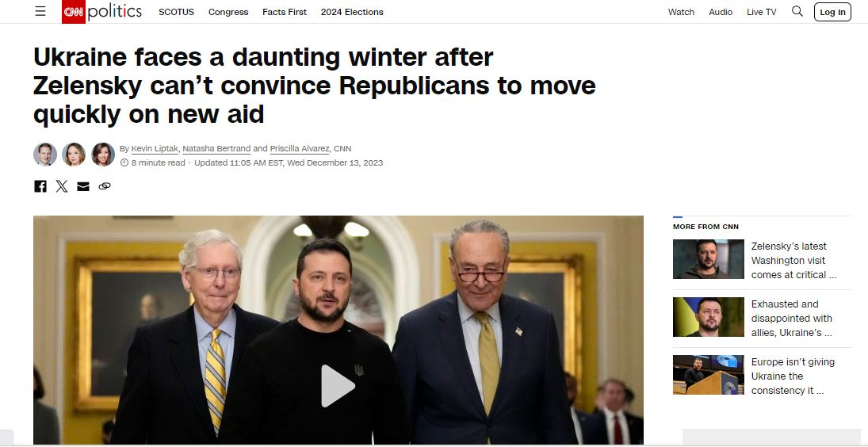Open the Audio link

[x=721, y=12]
